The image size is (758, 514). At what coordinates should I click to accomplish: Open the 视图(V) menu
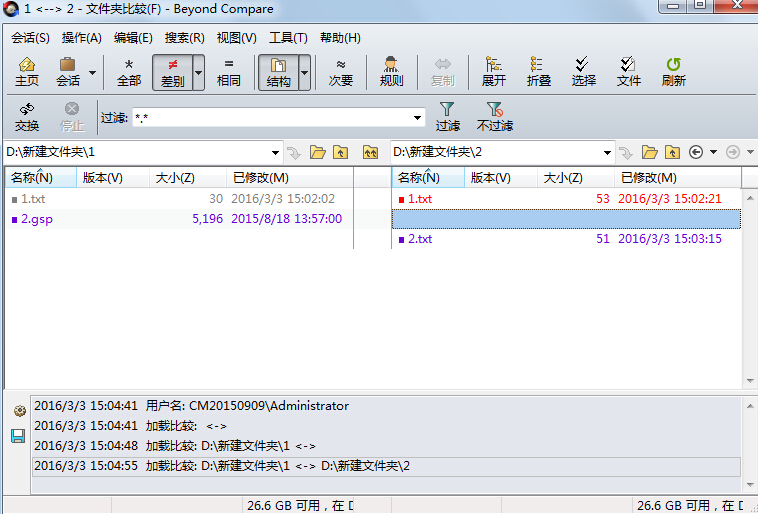(236, 38)
